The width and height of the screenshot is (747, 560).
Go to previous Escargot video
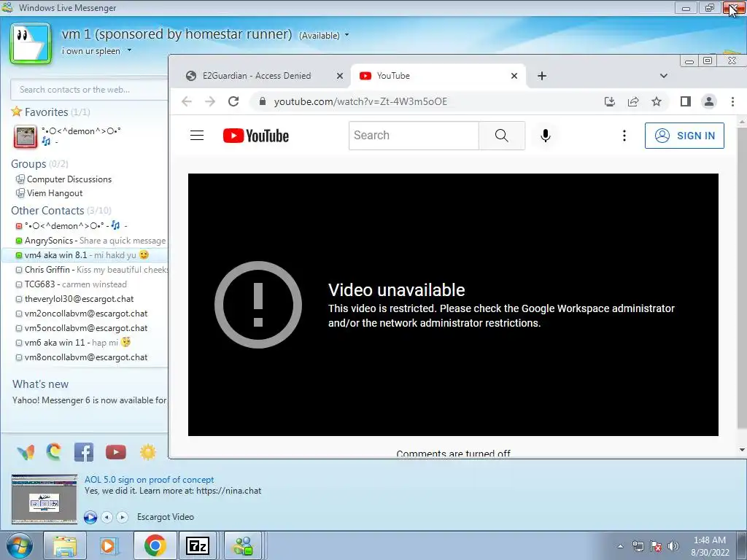coord(107,517)
